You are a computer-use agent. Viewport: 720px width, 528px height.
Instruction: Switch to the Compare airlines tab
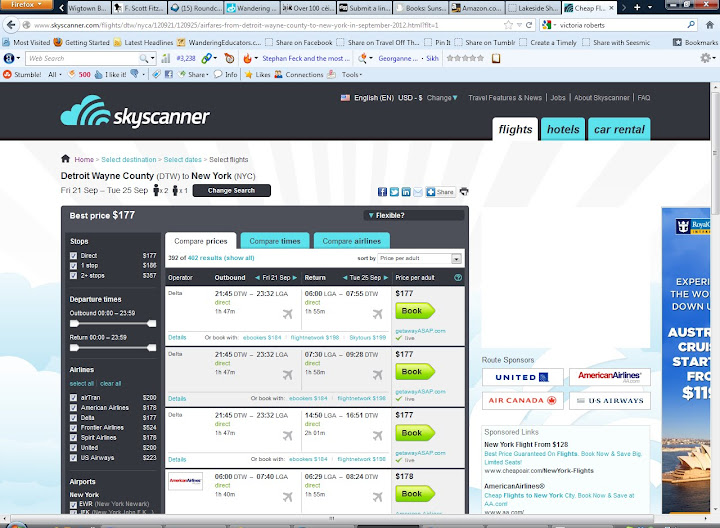352,241
